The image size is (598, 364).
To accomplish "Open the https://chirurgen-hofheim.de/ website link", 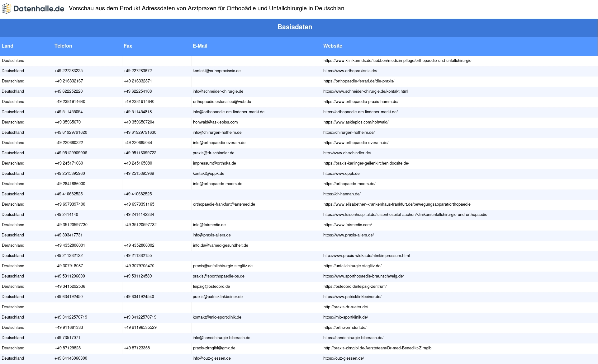I will tap(349, 133).
